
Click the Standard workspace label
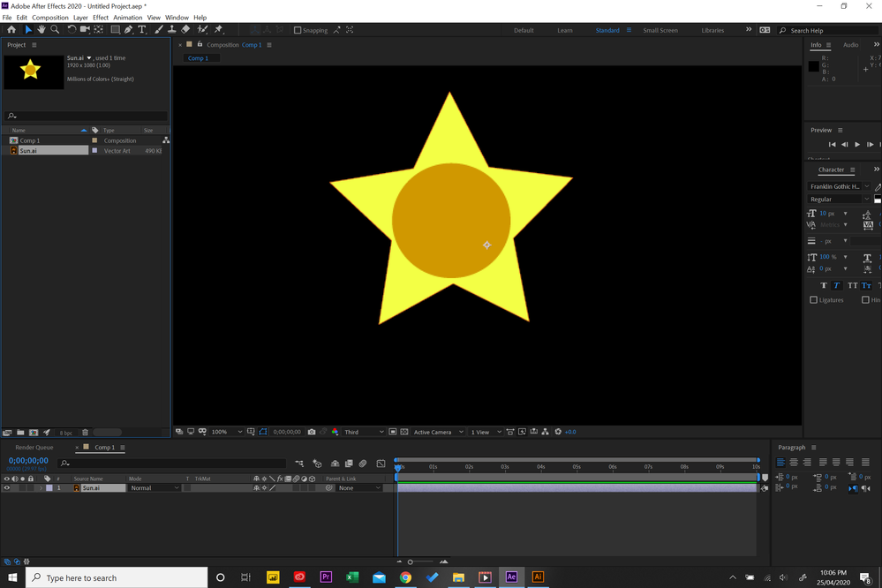click(x=608, y=29)
